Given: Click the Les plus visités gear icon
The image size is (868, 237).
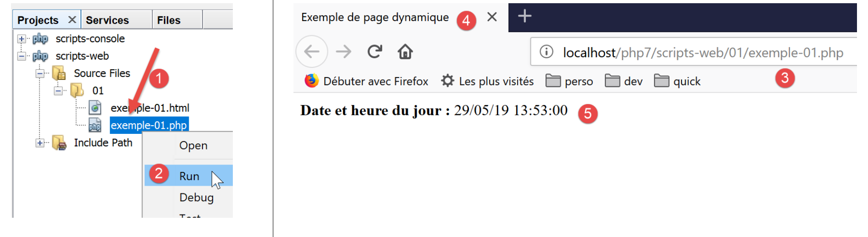Looking at the screenshot, I should (447, 81).
